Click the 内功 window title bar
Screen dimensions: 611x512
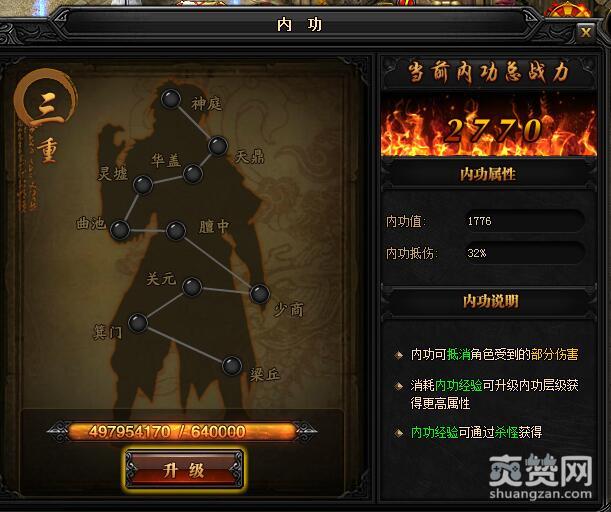(299, 24)
